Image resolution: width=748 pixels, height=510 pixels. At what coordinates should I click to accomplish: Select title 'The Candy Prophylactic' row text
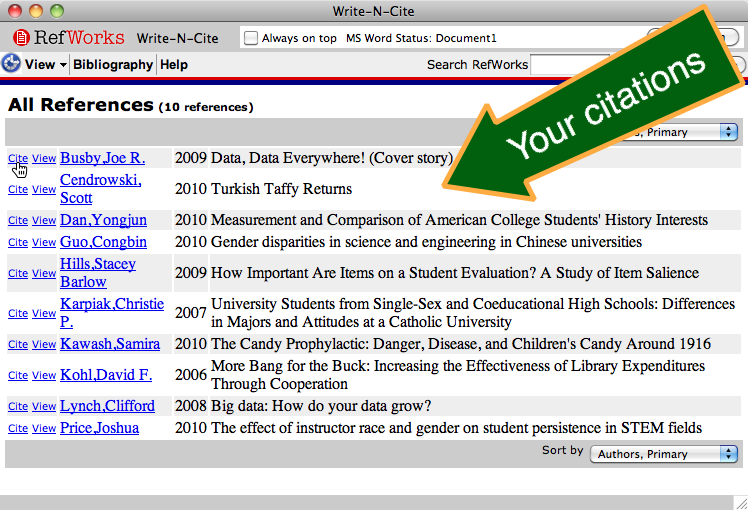pyautogui.click(x=461, y=344)
